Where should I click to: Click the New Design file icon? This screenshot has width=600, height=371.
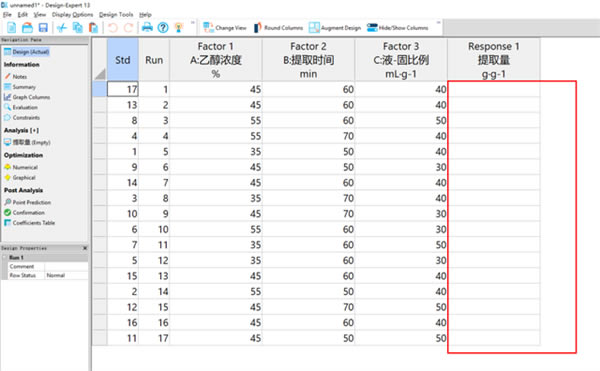point(11,28)
